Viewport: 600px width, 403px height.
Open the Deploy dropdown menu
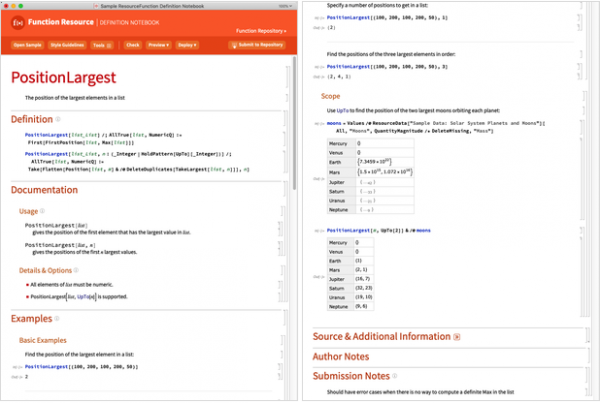pyautogui.click(x=188, y=45)
